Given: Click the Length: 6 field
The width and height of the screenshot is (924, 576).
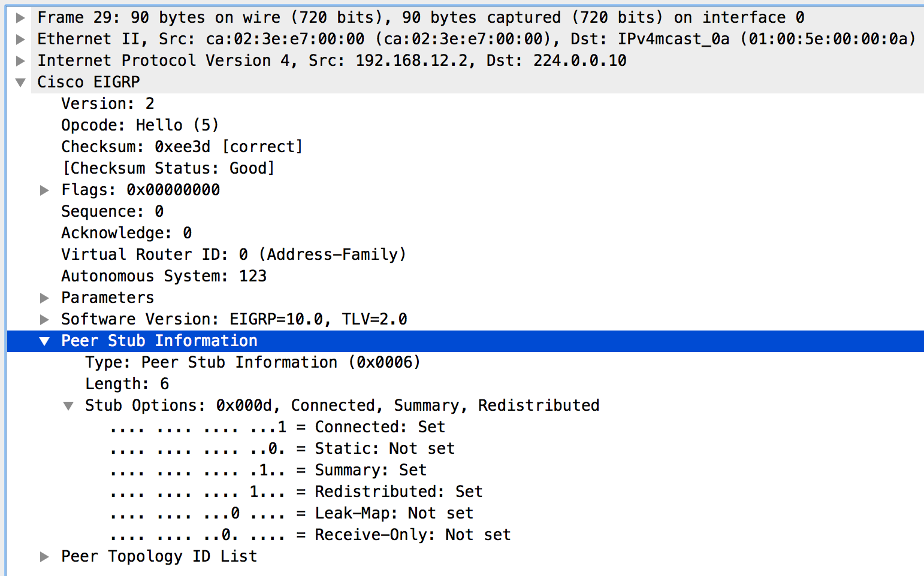Looking at the screenshot, I should pyautogui.click(x=127, y=384).
